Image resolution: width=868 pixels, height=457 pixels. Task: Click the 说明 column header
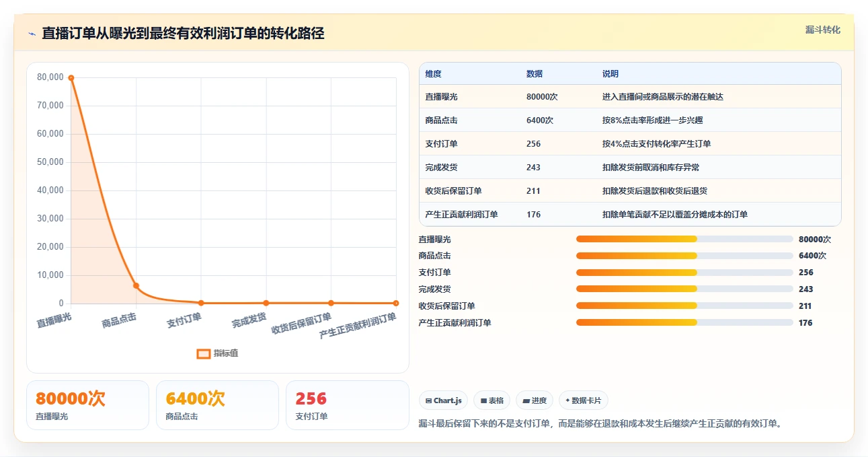(x=610, y=74)
